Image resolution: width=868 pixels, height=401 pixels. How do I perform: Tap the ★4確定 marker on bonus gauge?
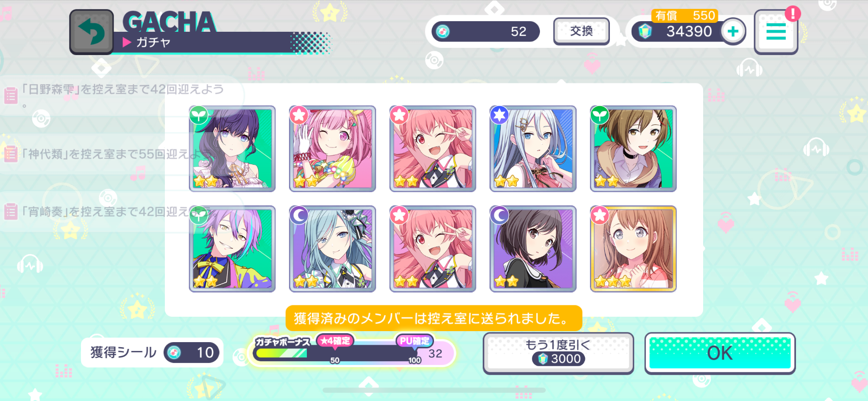pyautogui.click(x=335, y=341)
